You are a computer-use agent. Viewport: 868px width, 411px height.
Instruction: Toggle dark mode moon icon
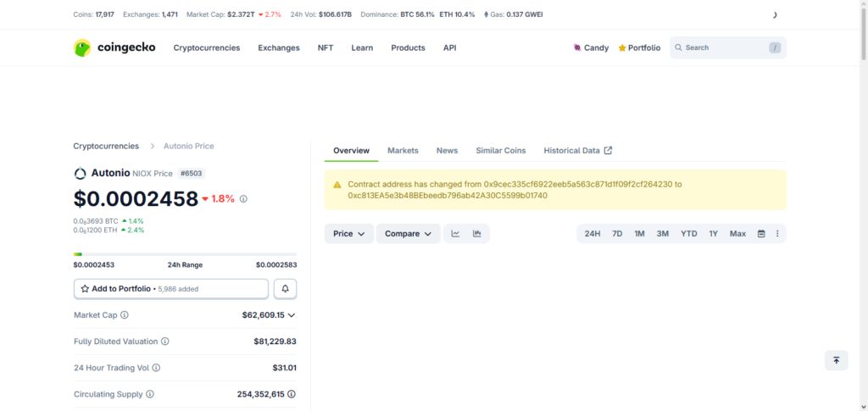pos(775,15)
